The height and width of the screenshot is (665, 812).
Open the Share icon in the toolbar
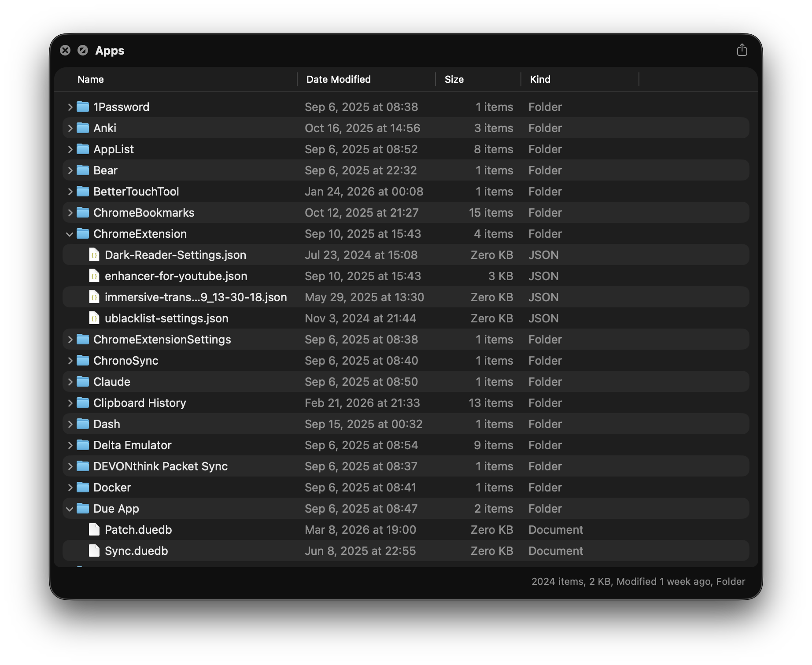pyautogui.click(x=742, y=50)
